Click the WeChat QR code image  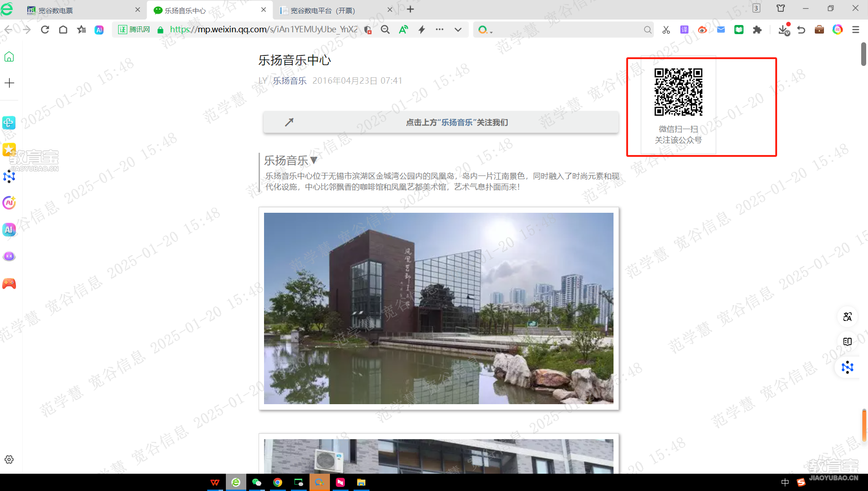[x=678, y=92]
